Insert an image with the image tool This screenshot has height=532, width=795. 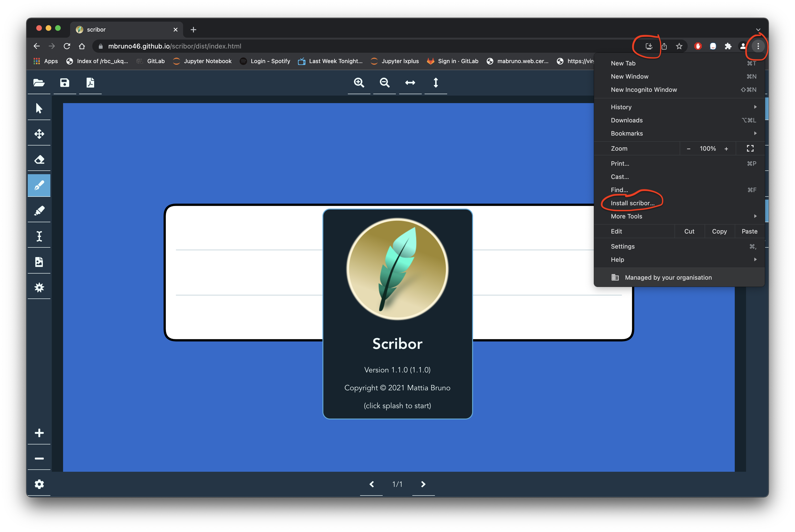tap(39, 262)
